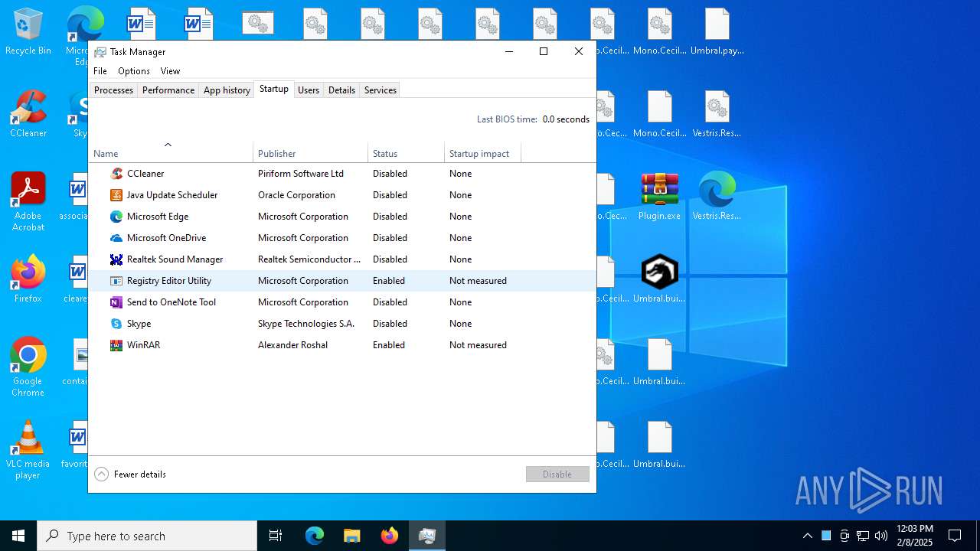Open Recycle Bin on the desktop
The image size is (980, 551).
[x=28, y=32]
